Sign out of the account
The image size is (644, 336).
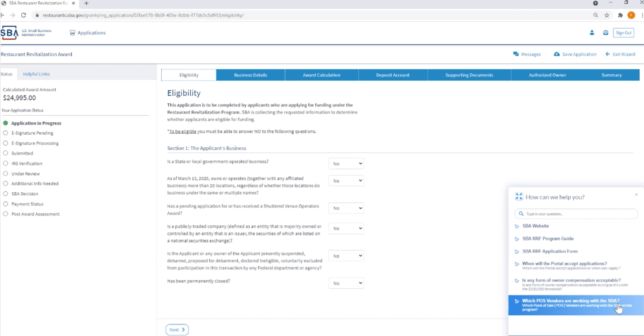[x=623, y=33]
